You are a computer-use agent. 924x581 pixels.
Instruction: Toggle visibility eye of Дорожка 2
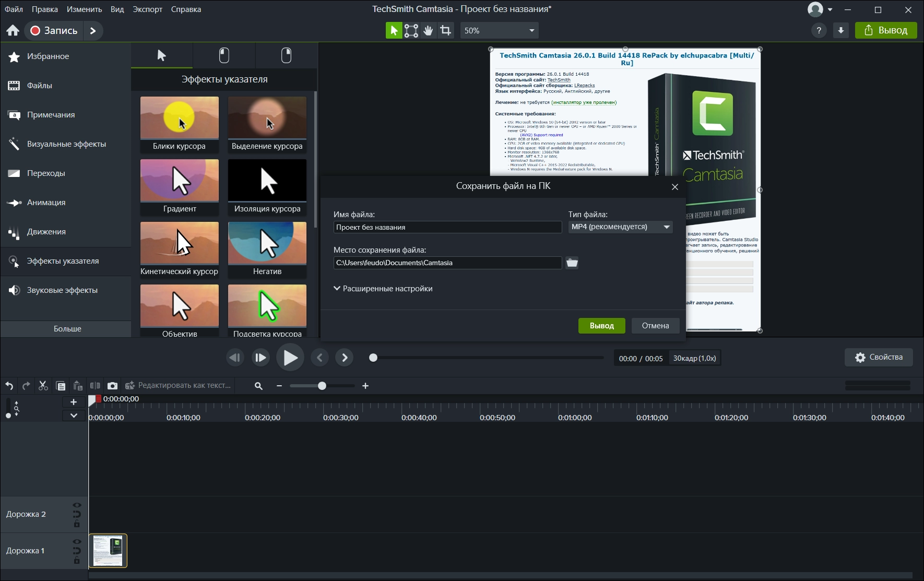point(77,505)
